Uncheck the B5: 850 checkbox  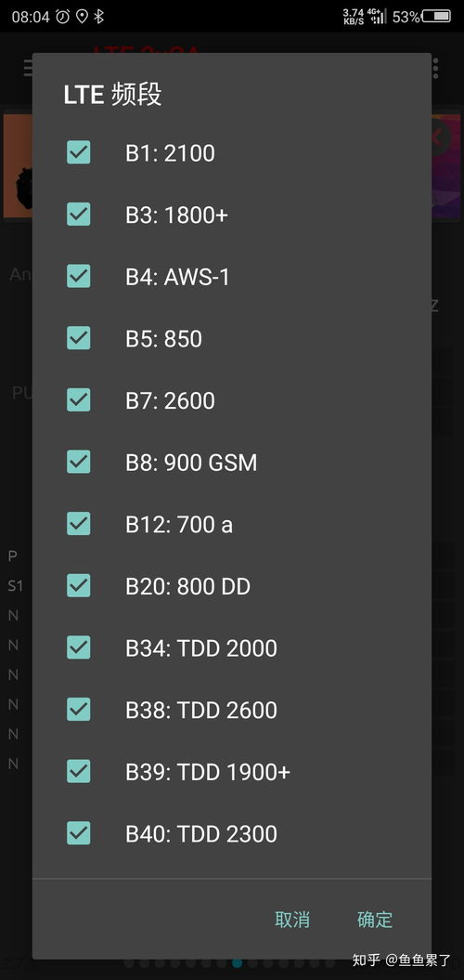[x=79, y=338]
